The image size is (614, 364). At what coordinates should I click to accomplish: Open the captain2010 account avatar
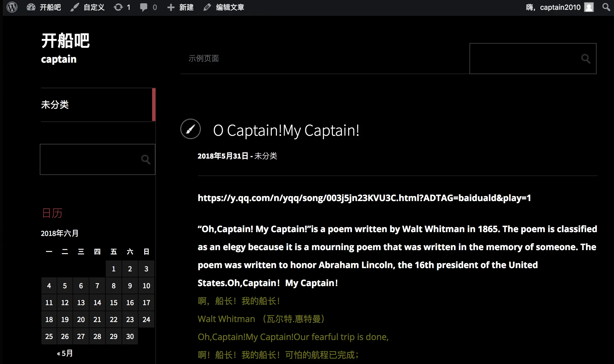point(589,7)
